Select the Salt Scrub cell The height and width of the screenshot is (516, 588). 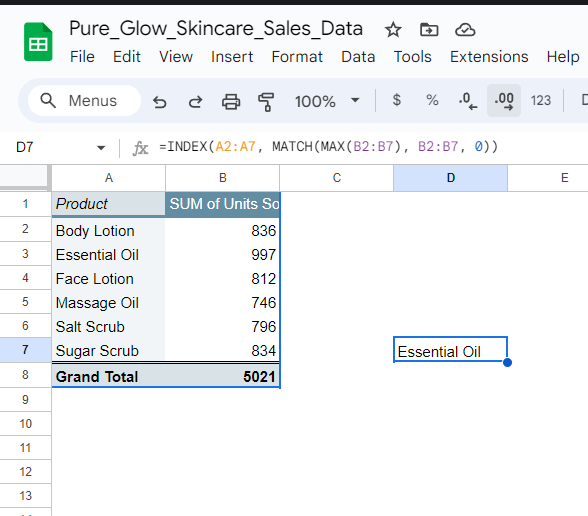pyautogui.click(x=108, y=327)
